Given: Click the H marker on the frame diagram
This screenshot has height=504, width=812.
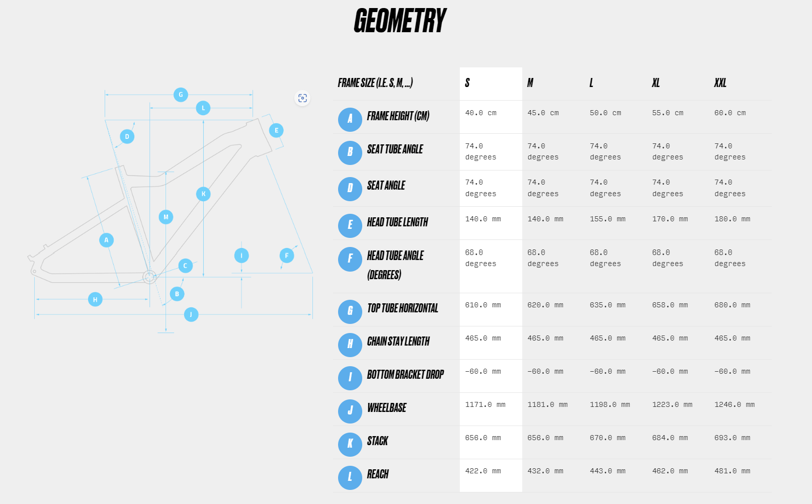Looking at the screenshot, I should tap(95, 299).
